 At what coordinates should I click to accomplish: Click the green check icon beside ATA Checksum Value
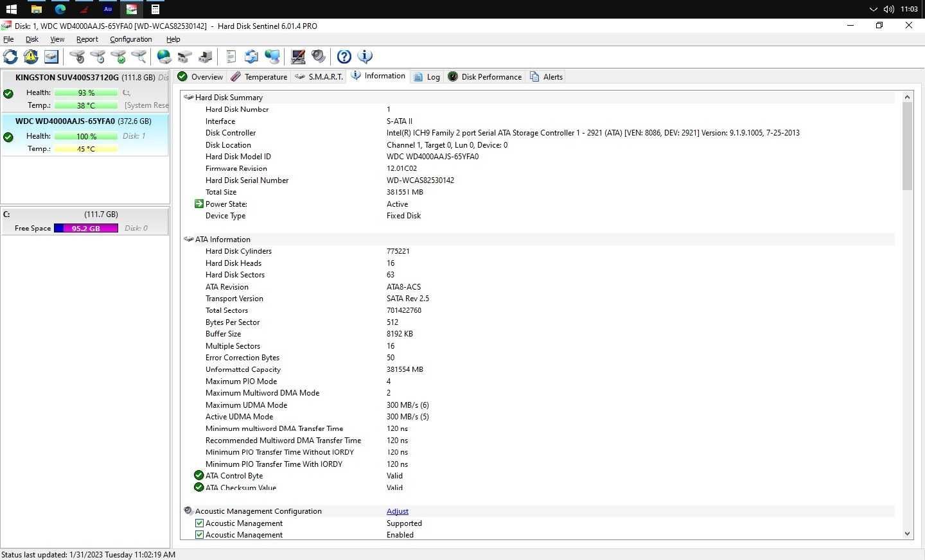[x=199, y=487]
